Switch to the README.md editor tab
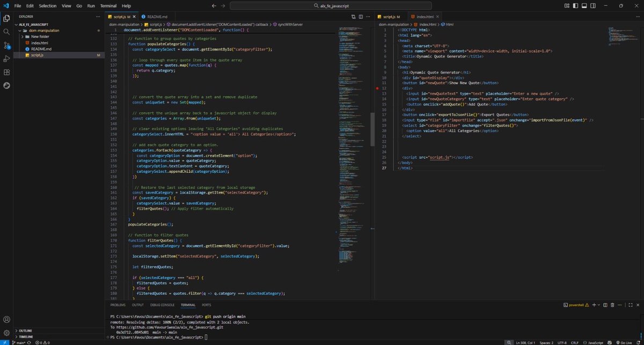Viewport: 644px width, 345px height. 156,17
